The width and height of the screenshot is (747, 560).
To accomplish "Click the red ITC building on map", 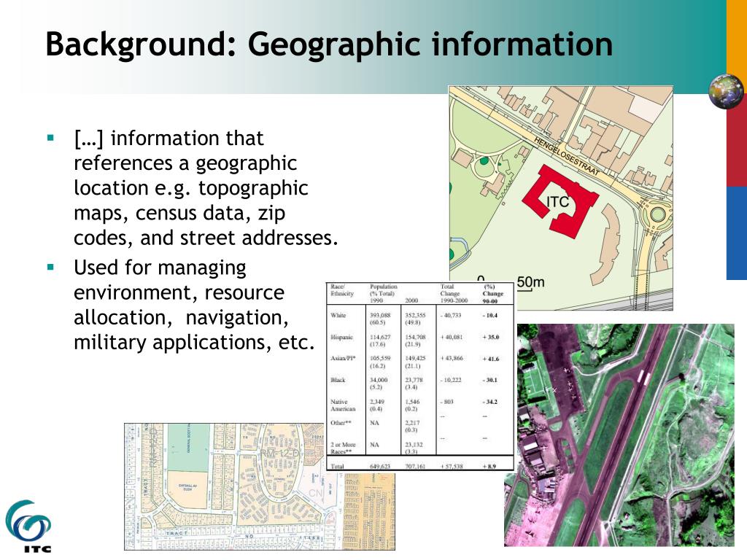I will click(x=560, y=202).
